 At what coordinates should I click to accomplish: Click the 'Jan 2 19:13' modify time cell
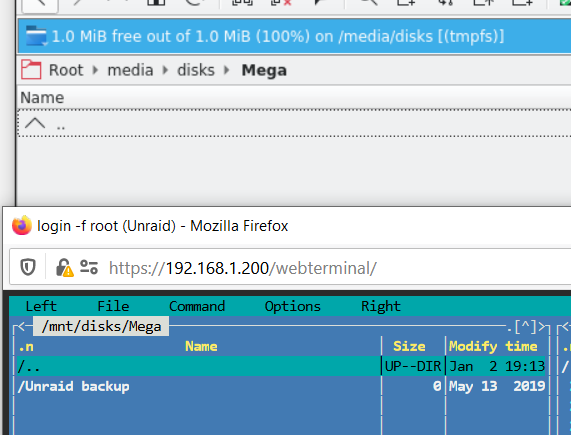pos(497,366)
